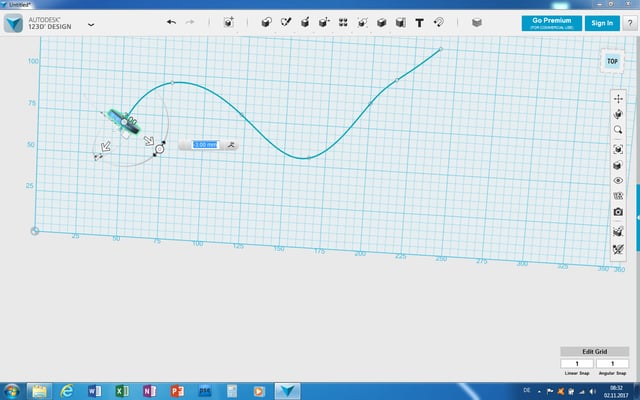Toggle the snap setting icon at the bottom of the navigation bar

pos(618,247)
